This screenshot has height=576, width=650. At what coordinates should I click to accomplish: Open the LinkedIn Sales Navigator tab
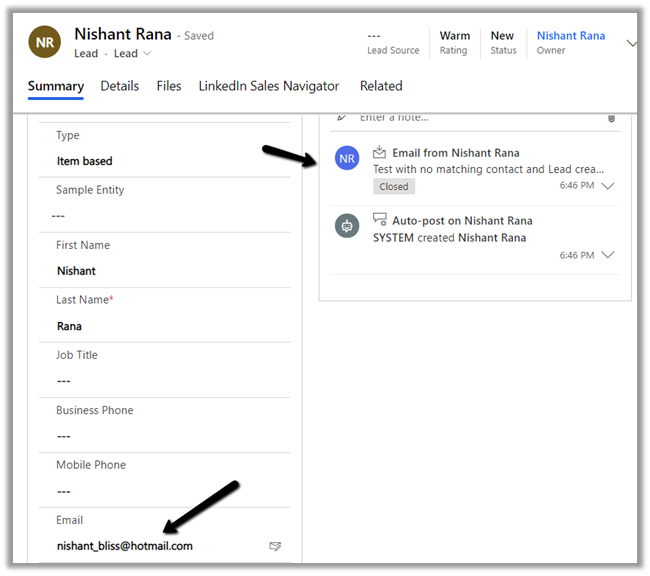[x=269, y=86]
